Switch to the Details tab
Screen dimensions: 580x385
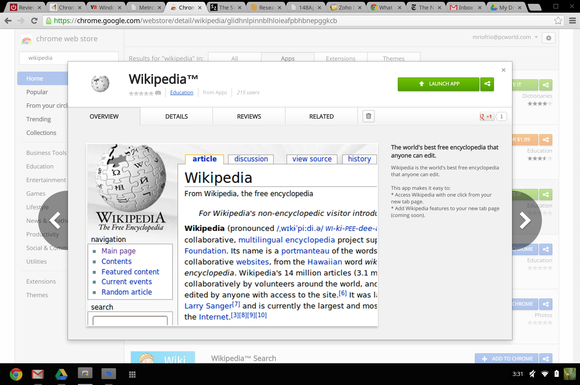coord(176,116)
